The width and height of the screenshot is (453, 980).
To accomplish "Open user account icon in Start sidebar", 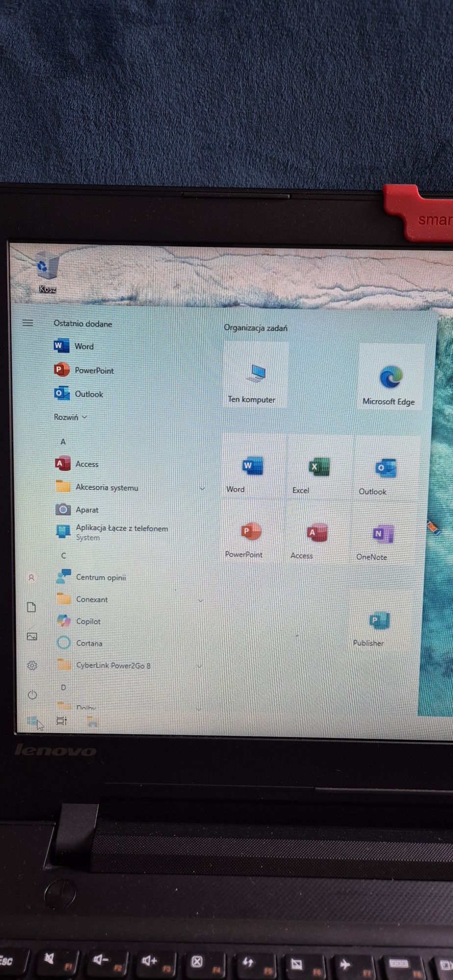I will [x=31, y=578].
